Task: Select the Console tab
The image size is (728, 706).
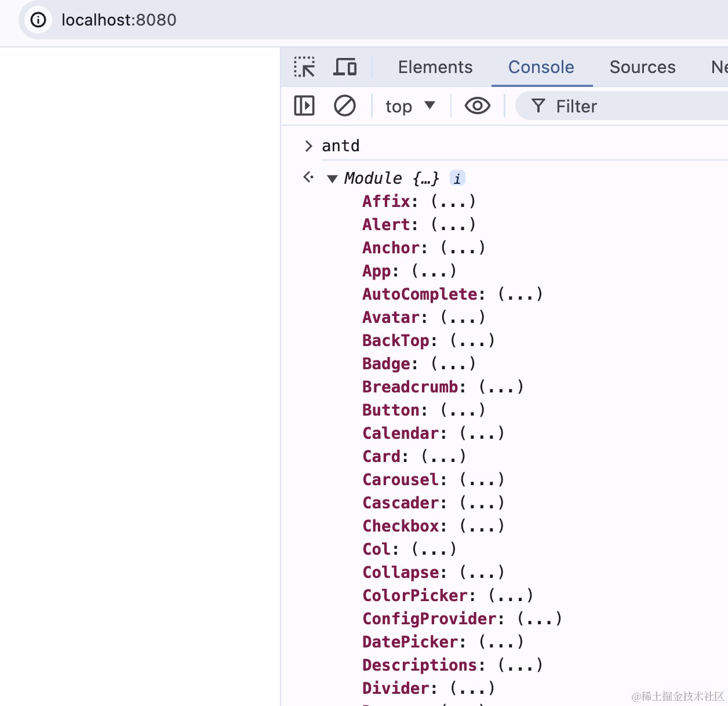Action: (x=541, y=67)
